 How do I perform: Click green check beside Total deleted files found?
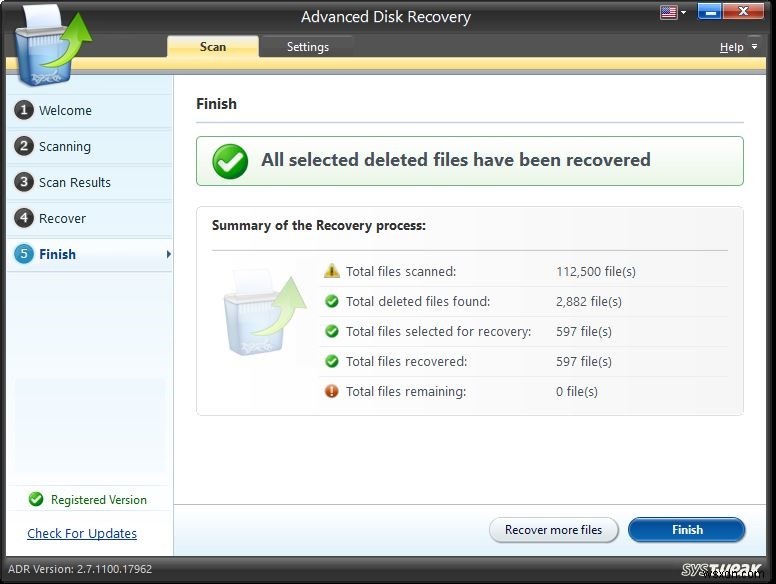pos(332,301)
